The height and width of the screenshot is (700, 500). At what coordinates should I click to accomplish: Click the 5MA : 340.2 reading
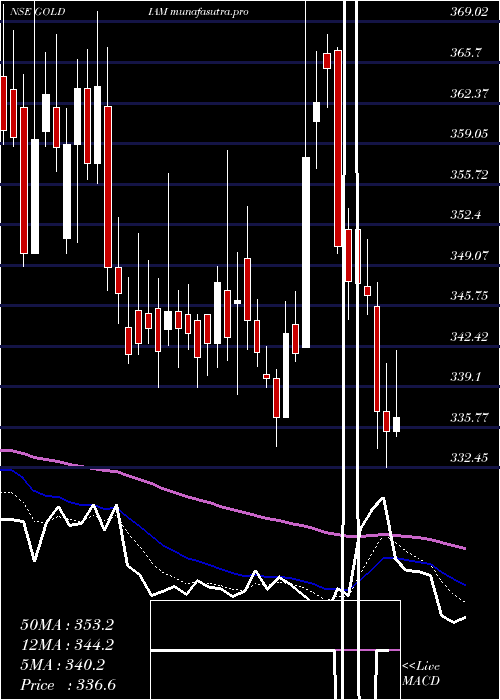click(x=62, y=665)
